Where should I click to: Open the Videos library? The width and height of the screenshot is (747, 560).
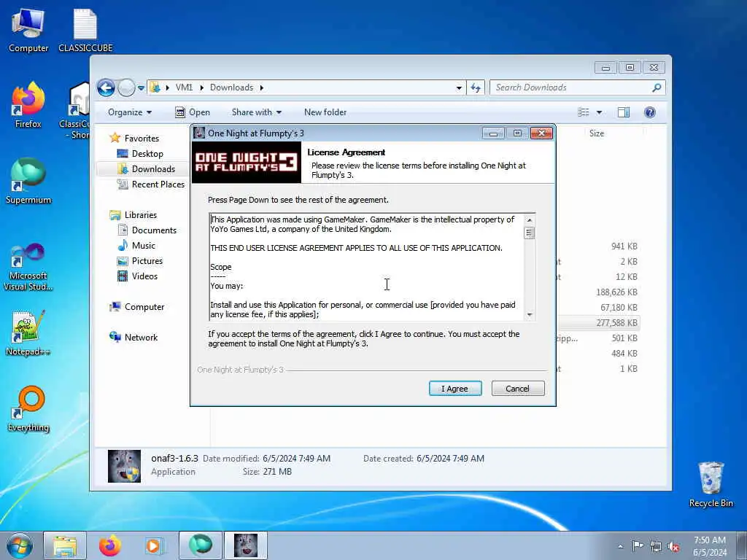pos(144,276)
